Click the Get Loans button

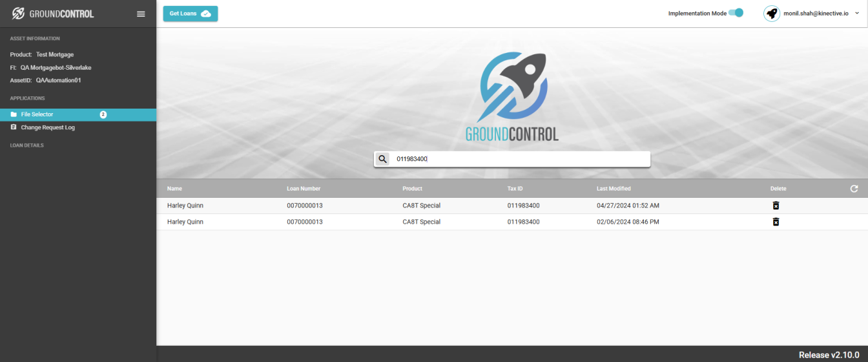tap(191, 14)
